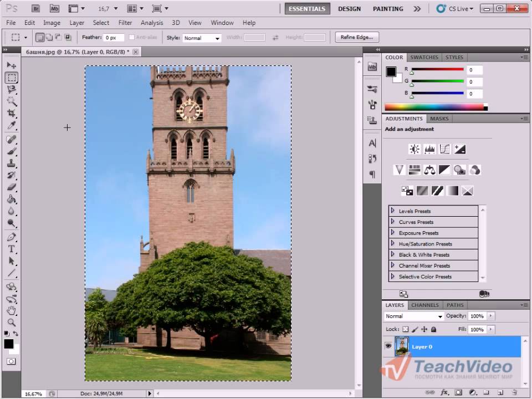
Task: Select the Horizontal Type tool
Action: tap(11, 249)
